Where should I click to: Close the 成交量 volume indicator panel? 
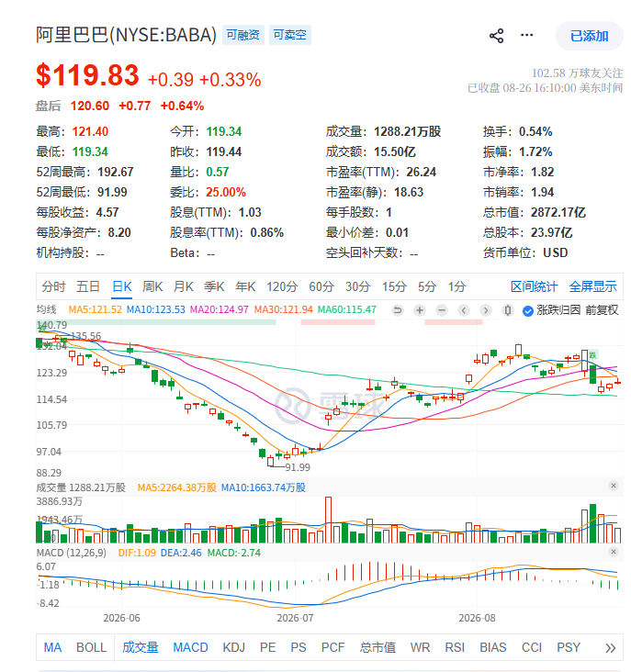coord(614,486)
